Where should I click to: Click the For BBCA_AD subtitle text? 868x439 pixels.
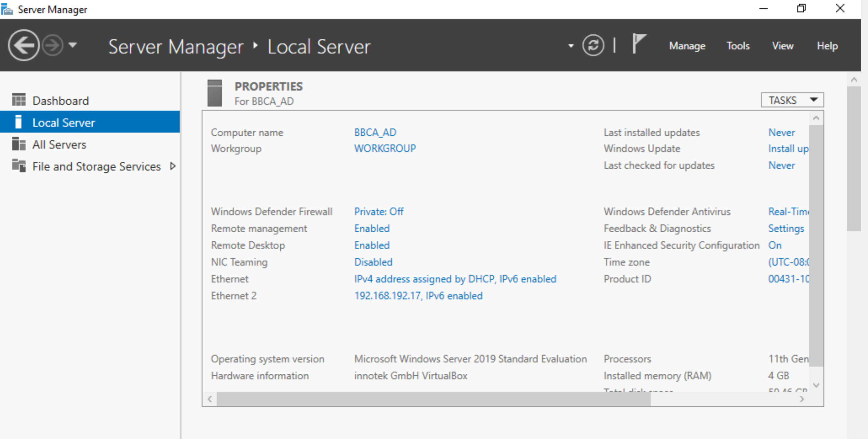(264, 101)
